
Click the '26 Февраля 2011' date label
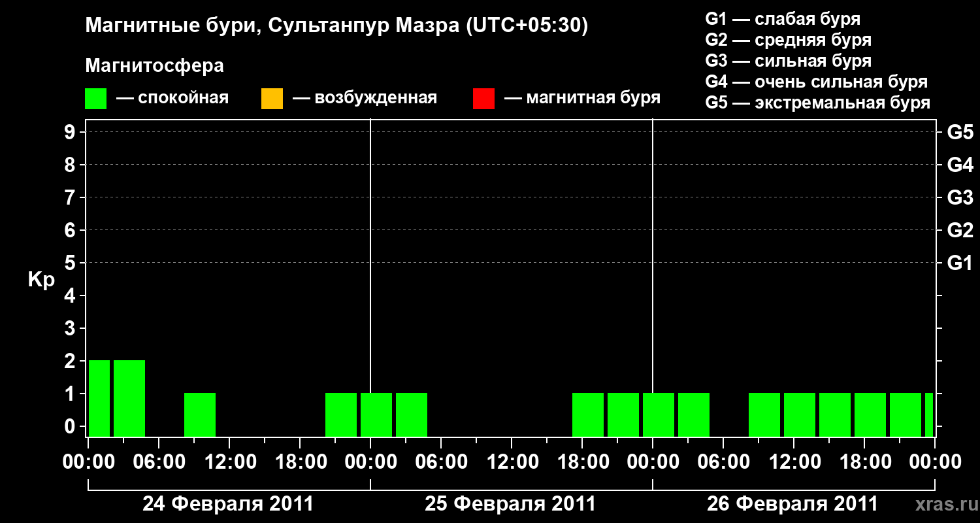pos(792,504)
